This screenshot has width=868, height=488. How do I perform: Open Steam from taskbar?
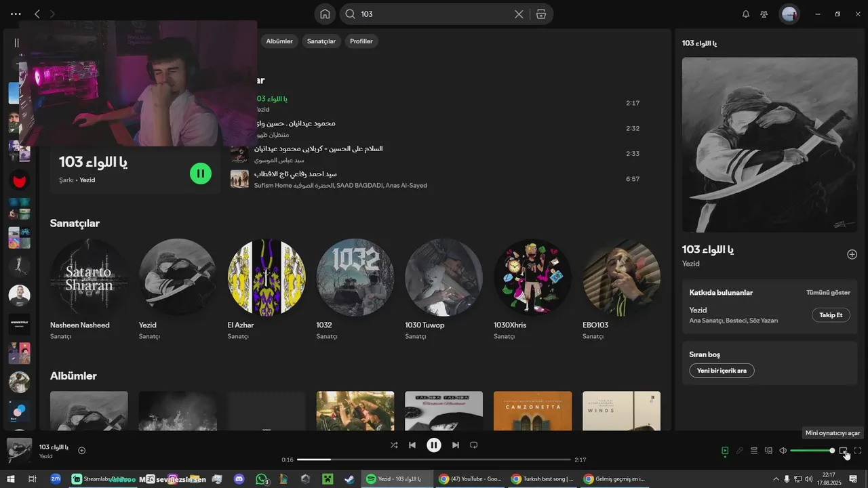349,479
